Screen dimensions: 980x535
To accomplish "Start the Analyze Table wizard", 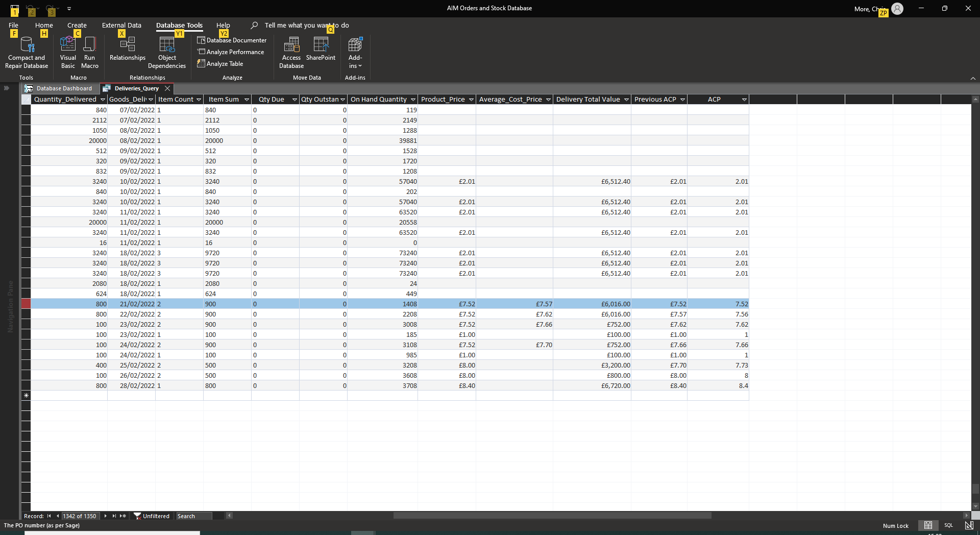I will pos(220,64).
